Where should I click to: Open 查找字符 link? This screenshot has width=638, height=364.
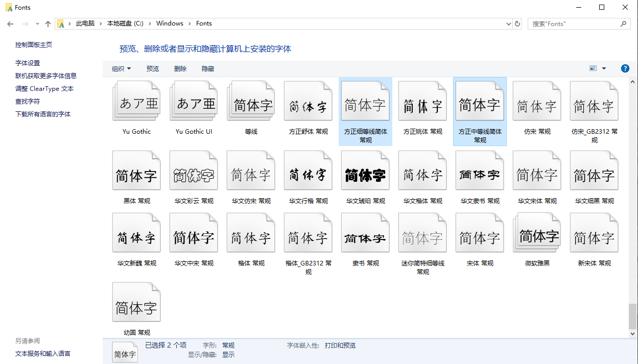coord(28,102)
